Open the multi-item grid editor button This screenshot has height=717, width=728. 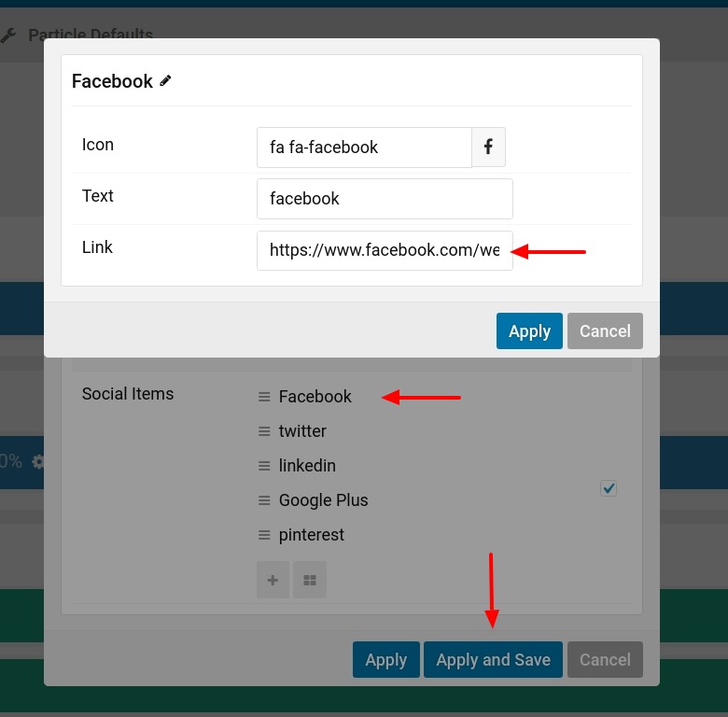tap(310, 580)
